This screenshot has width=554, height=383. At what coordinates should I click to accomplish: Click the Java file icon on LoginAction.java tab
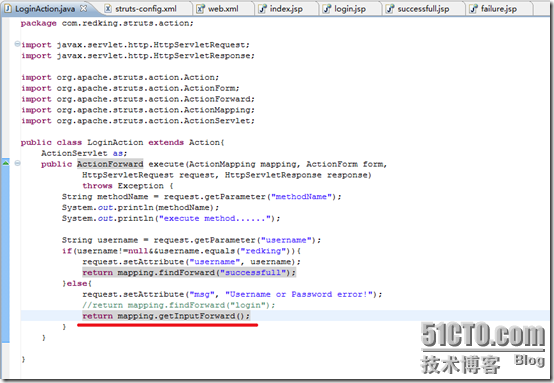tap(8, 8)
